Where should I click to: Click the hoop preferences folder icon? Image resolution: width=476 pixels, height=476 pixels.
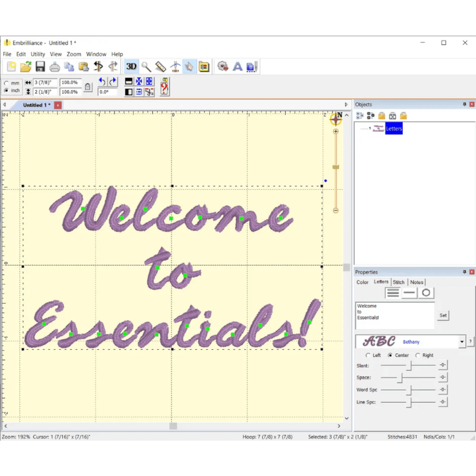[x=204, y=67]
